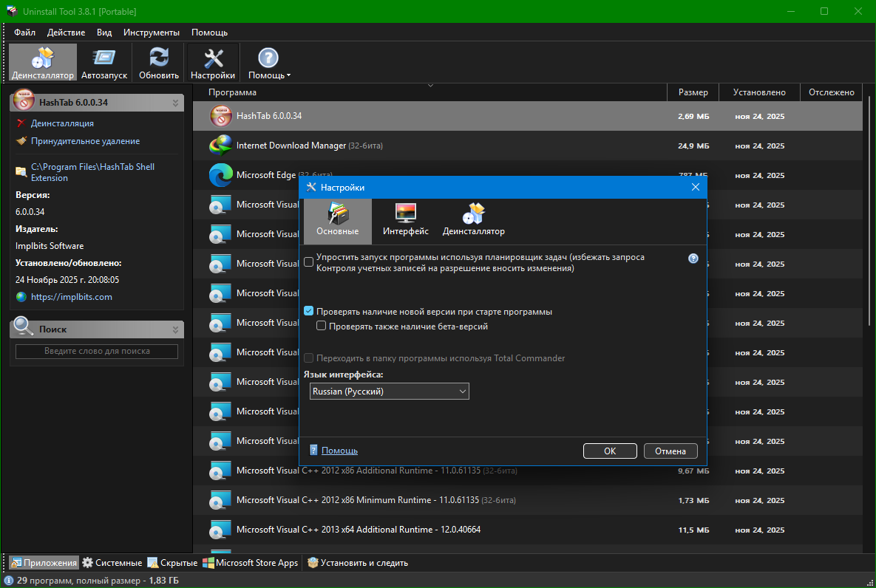Screen dimensions: 876x588
Task: Uncheck the check for new version option
Action: (x=309, y=312)
